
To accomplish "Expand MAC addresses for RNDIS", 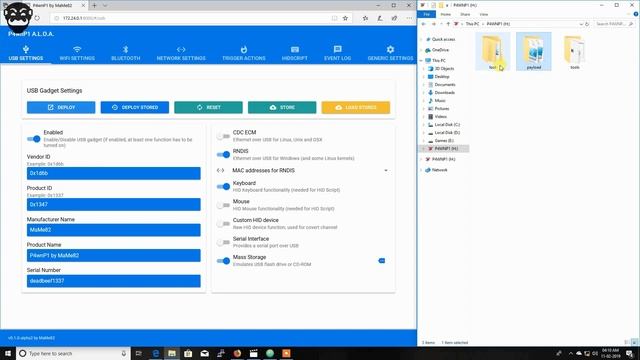I will [386, 171].
